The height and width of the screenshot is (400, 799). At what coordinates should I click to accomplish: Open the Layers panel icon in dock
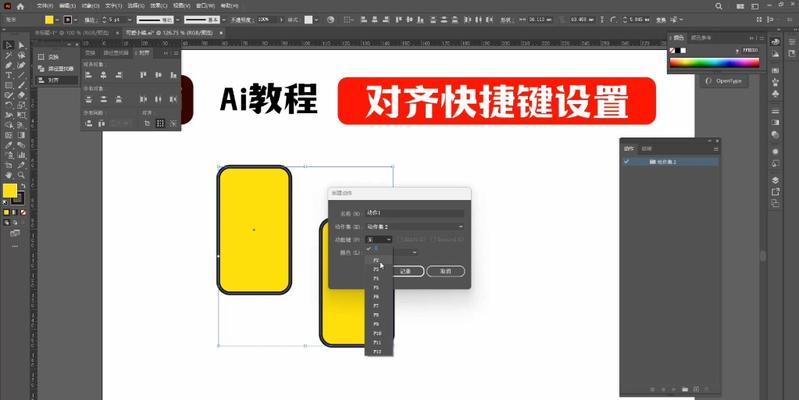(775, 180)
